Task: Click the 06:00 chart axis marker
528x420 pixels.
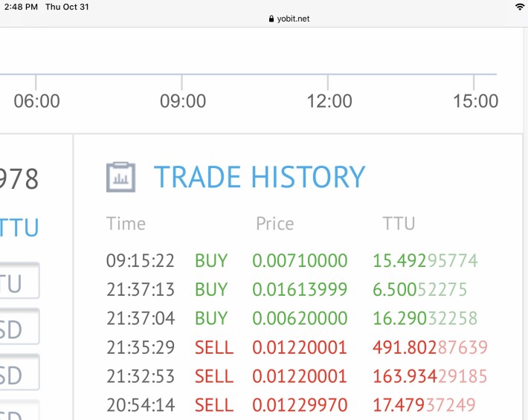Action: pos(36,101)
